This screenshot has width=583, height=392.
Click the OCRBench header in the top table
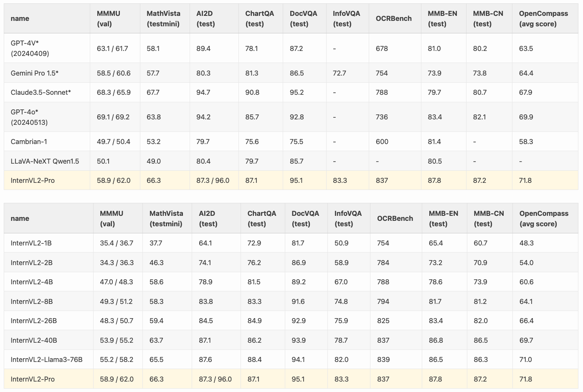coord(393,18)
